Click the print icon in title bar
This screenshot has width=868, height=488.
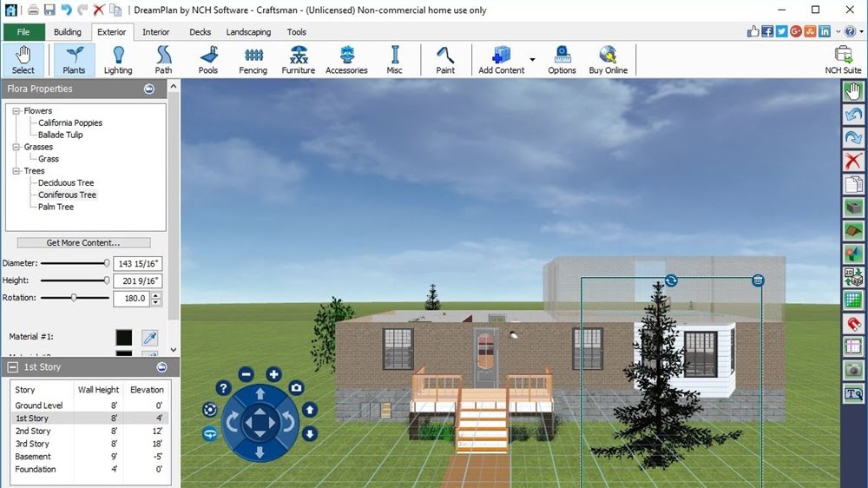(x=33, y=10)
